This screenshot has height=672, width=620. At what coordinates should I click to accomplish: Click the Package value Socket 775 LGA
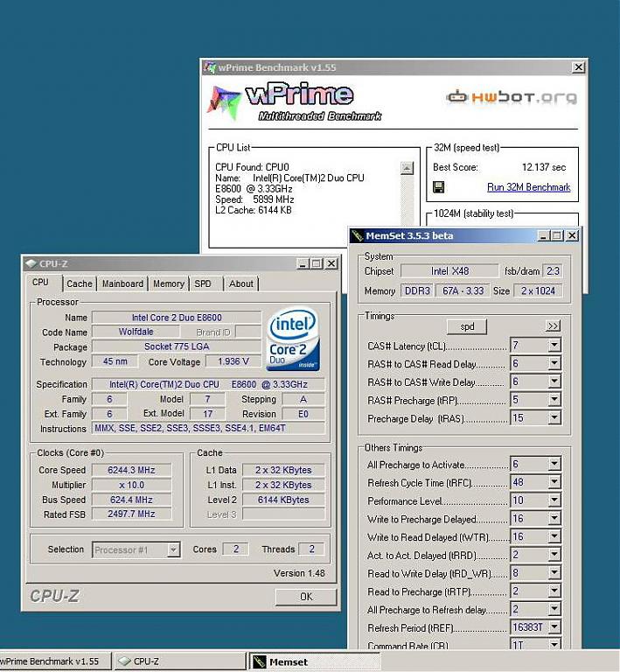click(x=177, y=346)
